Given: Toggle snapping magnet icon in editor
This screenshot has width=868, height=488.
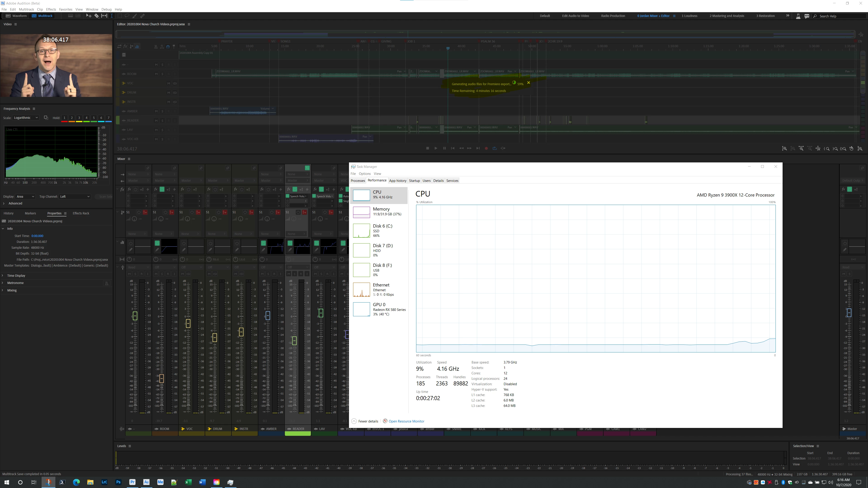Looking at the screenshot, I should pos(168,47).
